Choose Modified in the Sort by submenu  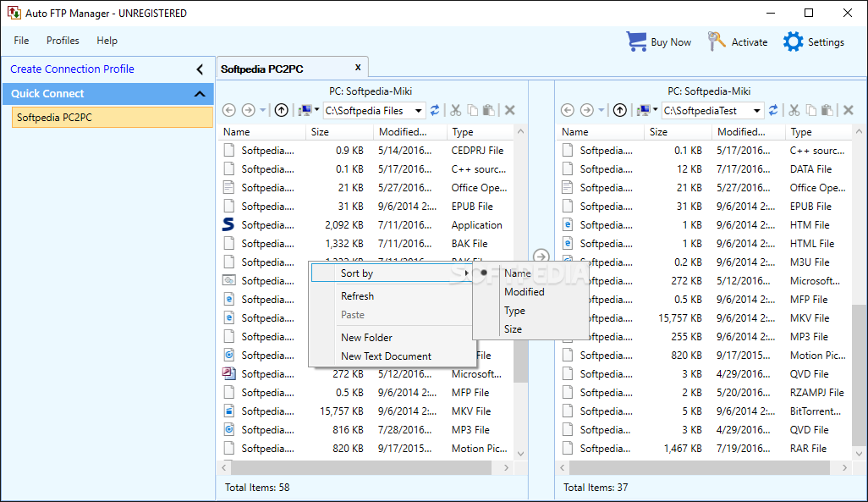click(x=524, y=292)
